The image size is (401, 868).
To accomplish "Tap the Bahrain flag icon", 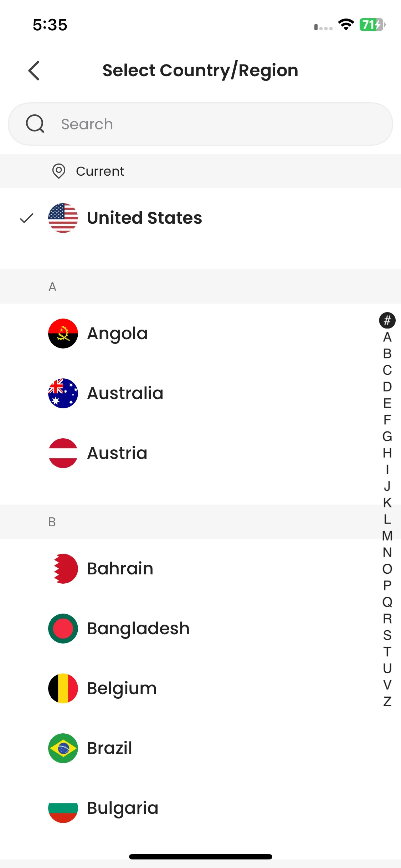I will click(x=63, y=569).
